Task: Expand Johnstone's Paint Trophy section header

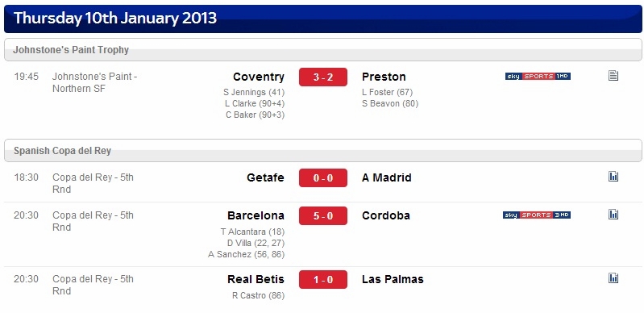Action: pos(323,50)
